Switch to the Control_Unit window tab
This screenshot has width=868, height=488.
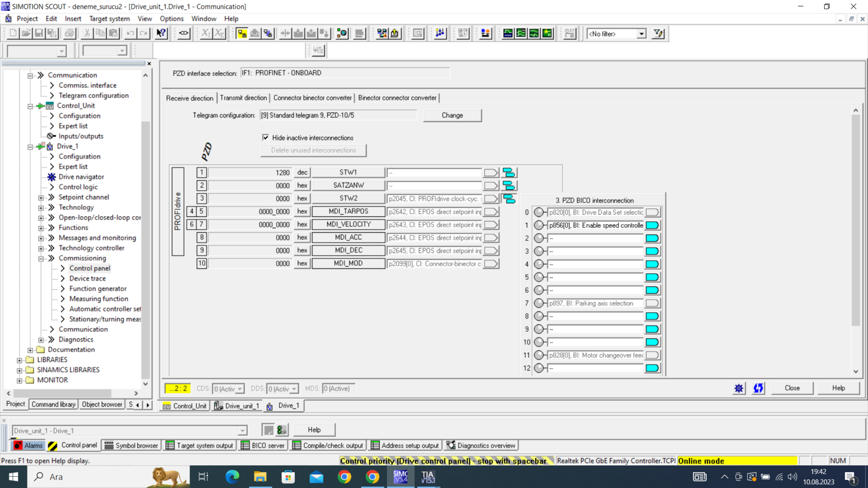184,406
